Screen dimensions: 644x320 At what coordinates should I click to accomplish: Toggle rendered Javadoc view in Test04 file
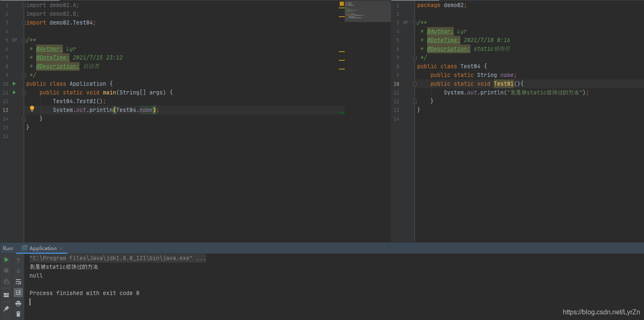coord(405,22)
